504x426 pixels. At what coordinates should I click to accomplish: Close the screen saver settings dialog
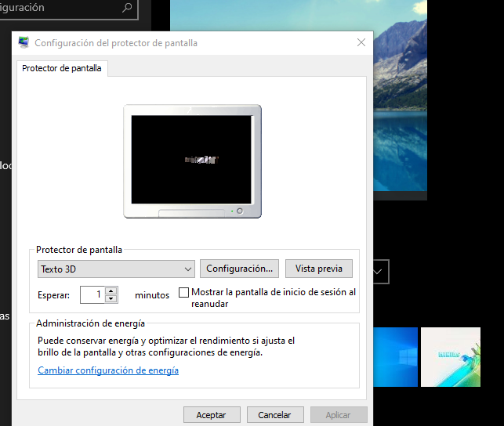[x=361, y=43]
